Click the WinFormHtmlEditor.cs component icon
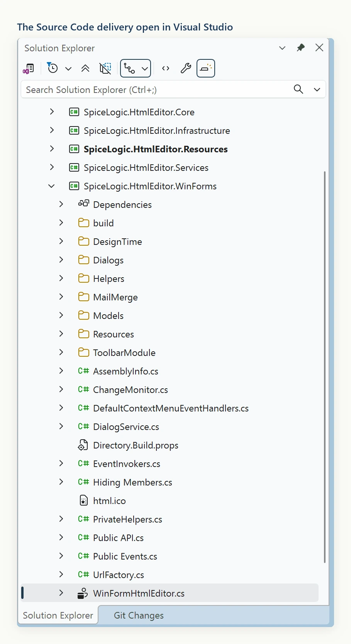 click(x=83, y=593)
